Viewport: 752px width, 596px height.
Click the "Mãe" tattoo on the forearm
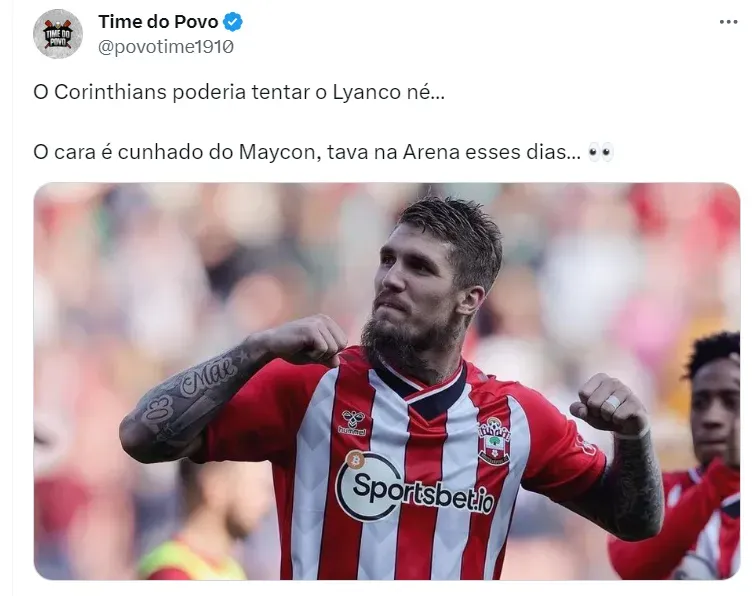[208, 374]
